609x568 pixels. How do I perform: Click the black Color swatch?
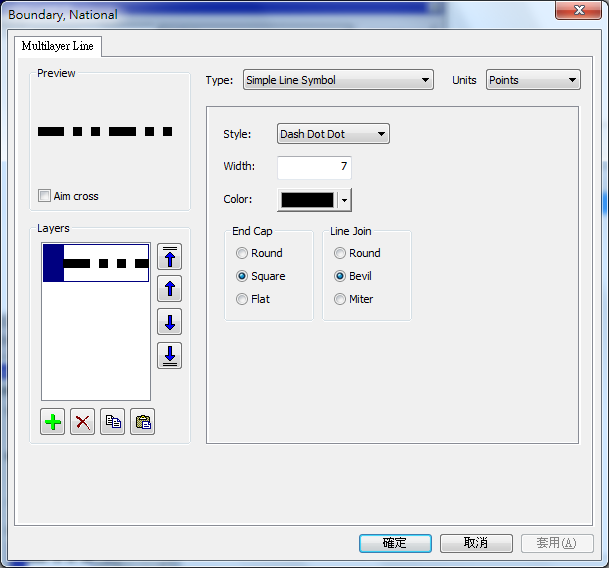point(307,200)
